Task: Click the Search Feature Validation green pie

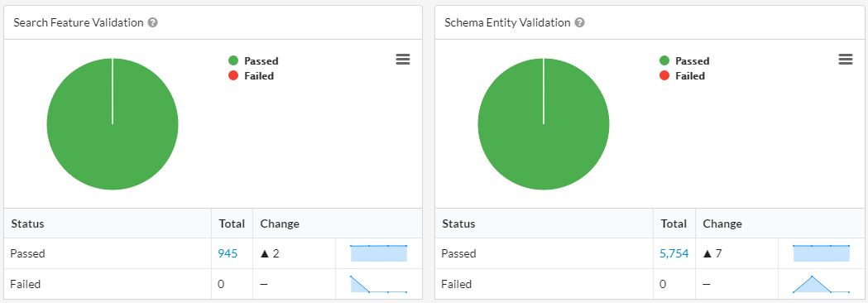Action: [x=113, y=124]
